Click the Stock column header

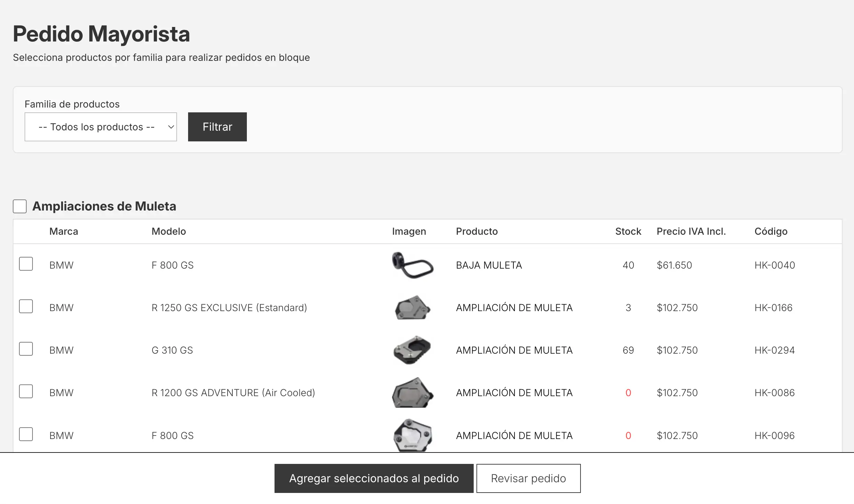[628, 231]
